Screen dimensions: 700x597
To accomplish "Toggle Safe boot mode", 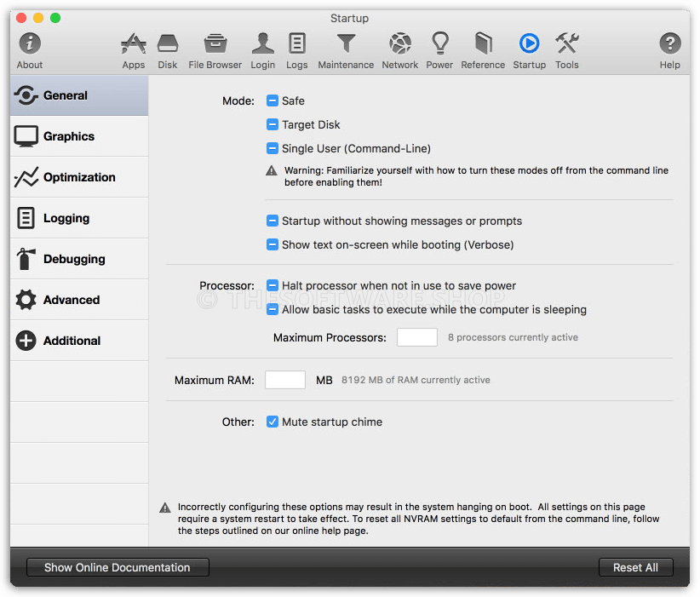I will (x=273, y=100).
